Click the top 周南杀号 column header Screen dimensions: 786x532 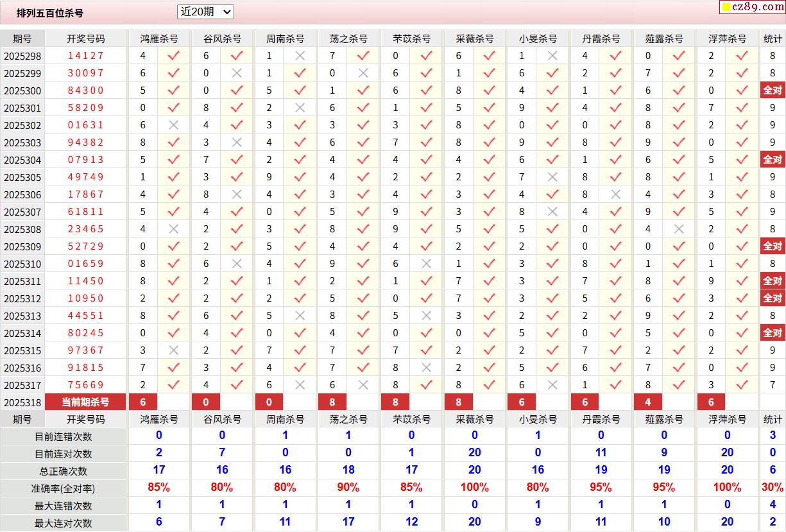(x=285, y=39)
